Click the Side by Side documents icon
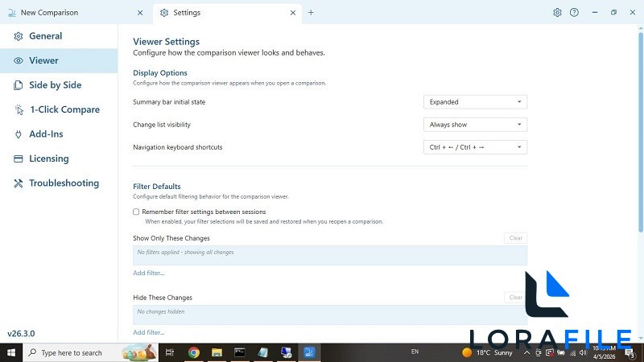This screenshot has width=644, height=362. pyautogui.click(x=18, y=85)
